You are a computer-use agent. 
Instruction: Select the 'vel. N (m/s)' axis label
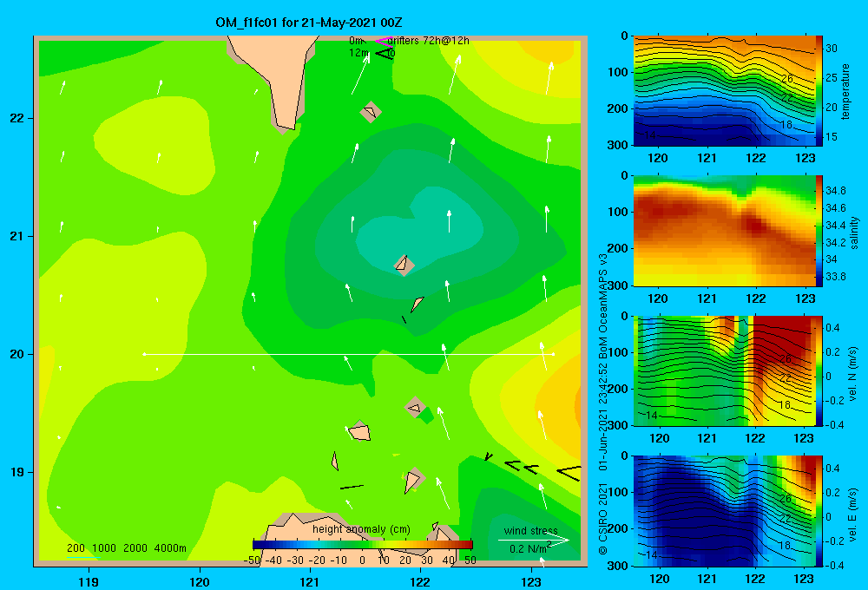(852, 374)
